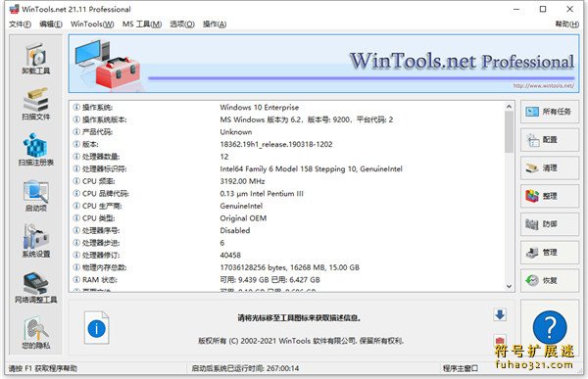The image size is (588, 379).
Task: Open the 系统设置 system tweaker
Action: pos(35,242)
